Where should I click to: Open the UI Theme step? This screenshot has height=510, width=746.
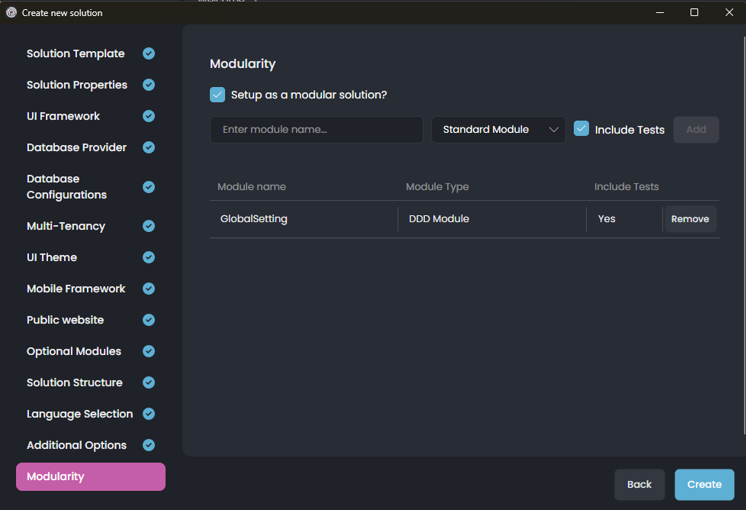pos(52,257)
